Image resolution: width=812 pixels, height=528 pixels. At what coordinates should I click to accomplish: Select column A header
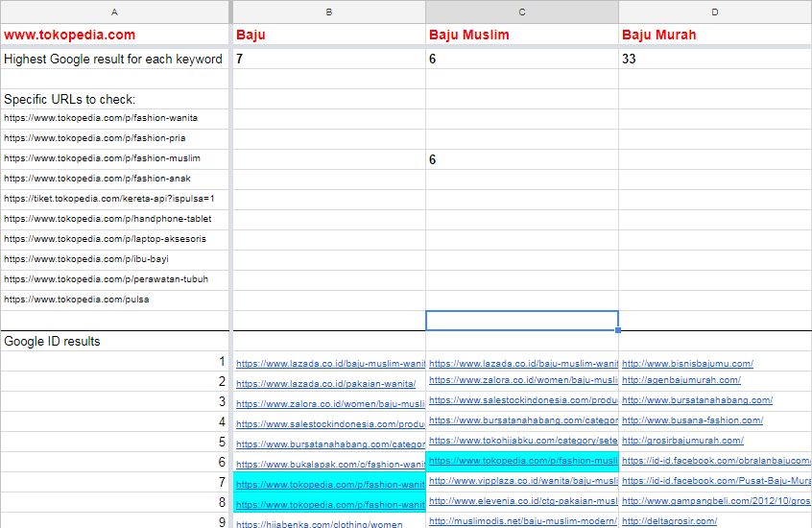click(114, 12)
